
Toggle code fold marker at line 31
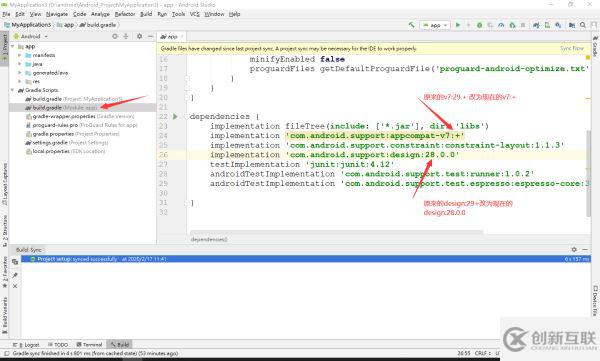(x=187, y=203)
